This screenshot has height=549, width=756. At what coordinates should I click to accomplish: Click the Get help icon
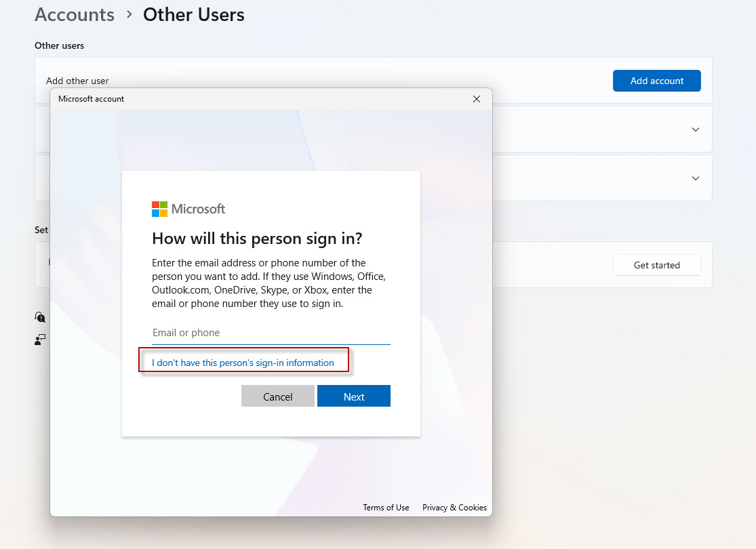point(40,317)
